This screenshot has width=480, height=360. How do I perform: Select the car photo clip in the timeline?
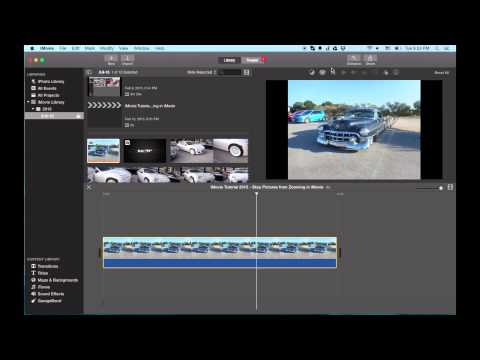coord(220,252)
